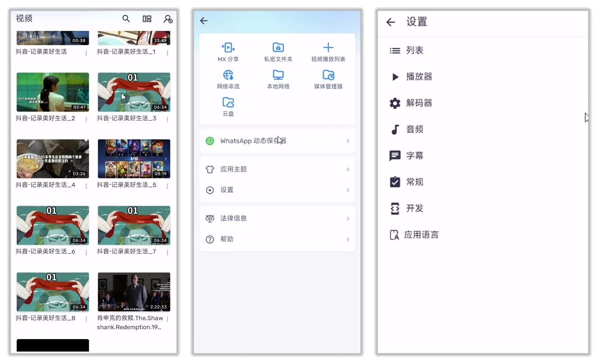The width and height of the screenshot is (599, 364).
Task: Open the 媒体管理器 media manager icon
Action: tap(328, 75)
